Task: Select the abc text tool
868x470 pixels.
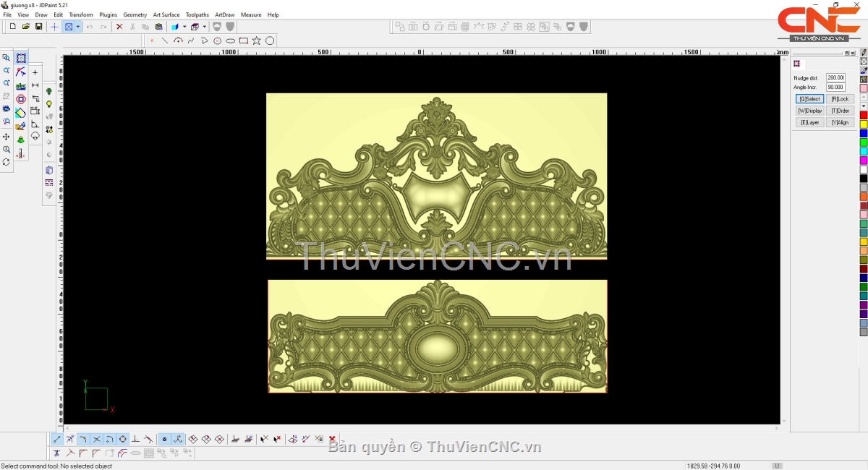Action: 21,86
